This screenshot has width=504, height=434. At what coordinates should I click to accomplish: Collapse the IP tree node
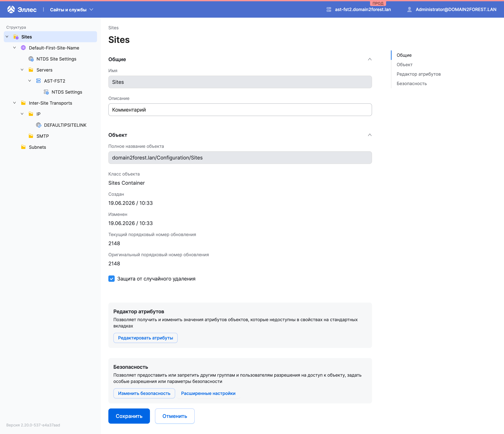coord(22,114)
